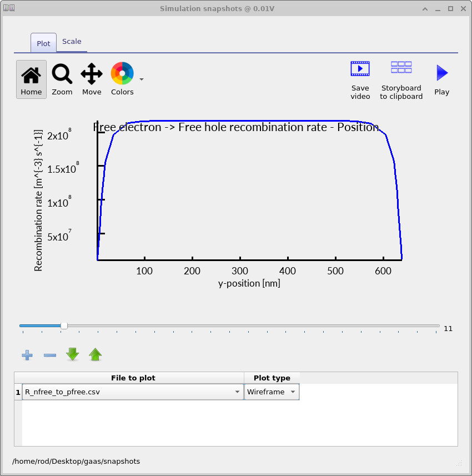472x476 pixels.
Task: Select the Plot tab
Action: coord(43,42)
